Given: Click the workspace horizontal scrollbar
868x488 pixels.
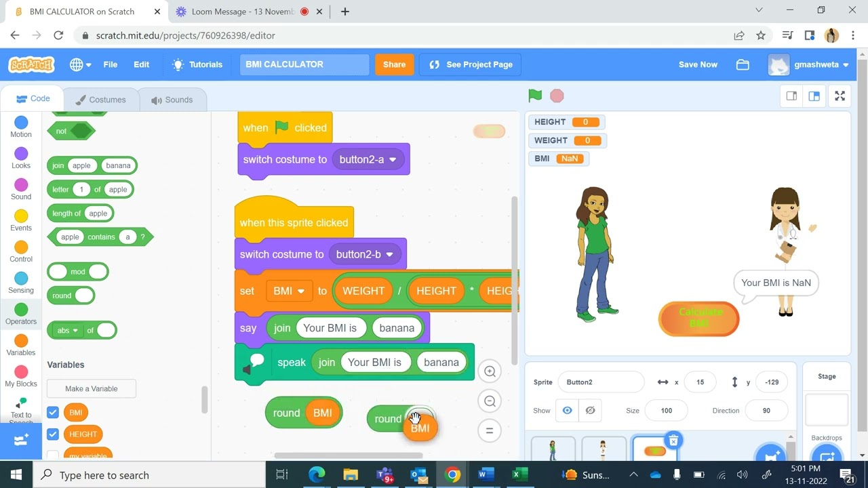Looking at the screenshot, I should [349, 455].
